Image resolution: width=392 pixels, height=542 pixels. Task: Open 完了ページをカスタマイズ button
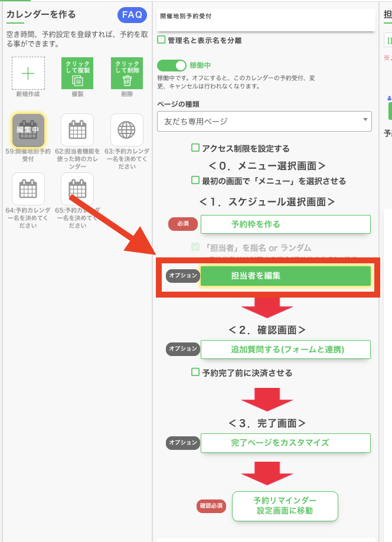coord(285,443)
